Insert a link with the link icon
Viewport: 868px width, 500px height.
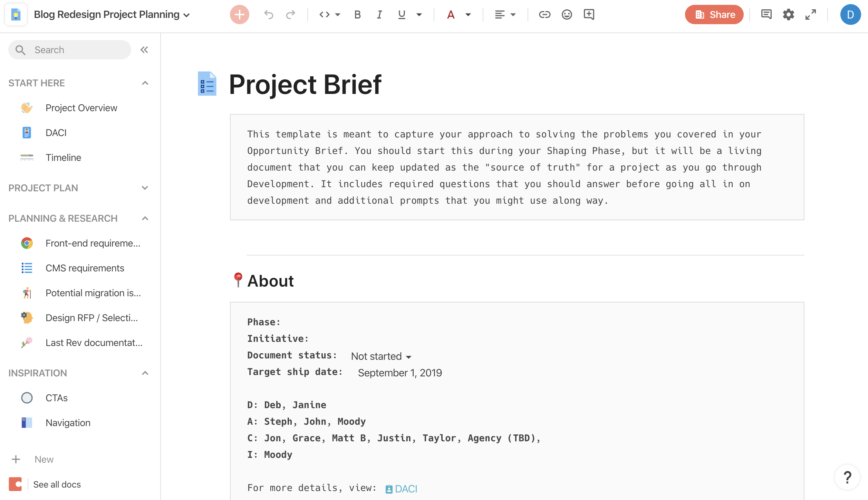click(544, 15)
